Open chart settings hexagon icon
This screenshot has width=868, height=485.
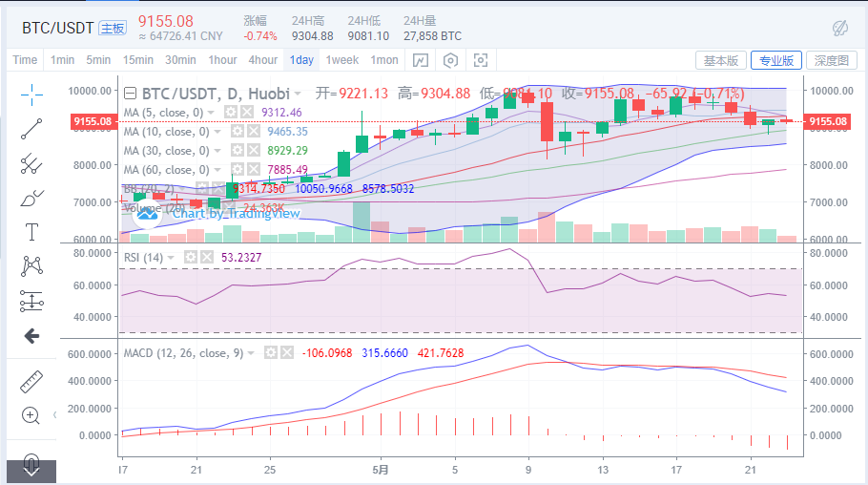tap(450, 60)
